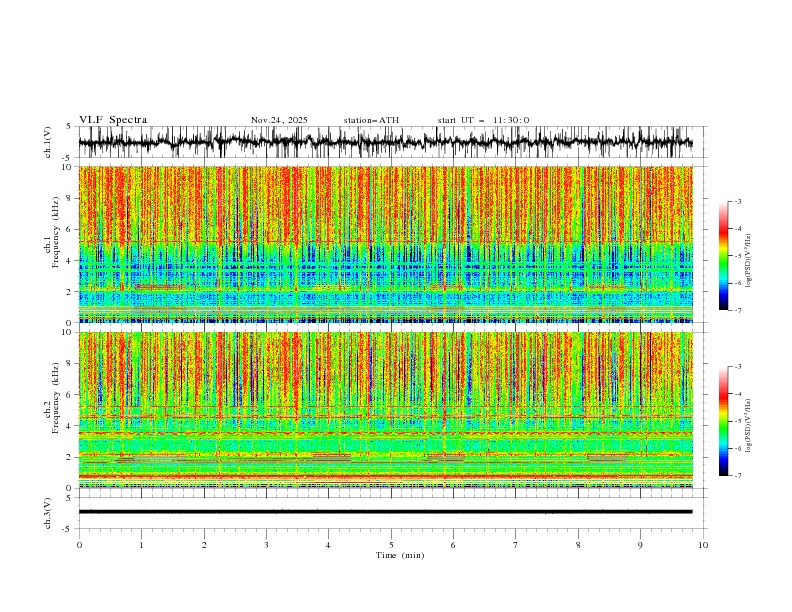Click the "log(PSD)(V²/Hz)" label beside ch.1 colorbar
Viewport: 792px width, 612px height.
[749, 261]
